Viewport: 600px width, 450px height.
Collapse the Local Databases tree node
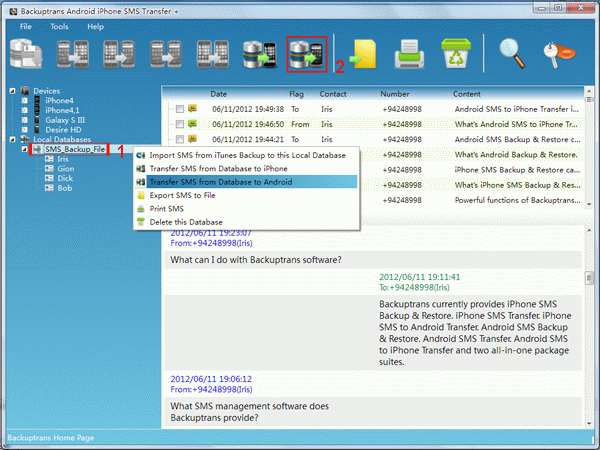[13, 139]
